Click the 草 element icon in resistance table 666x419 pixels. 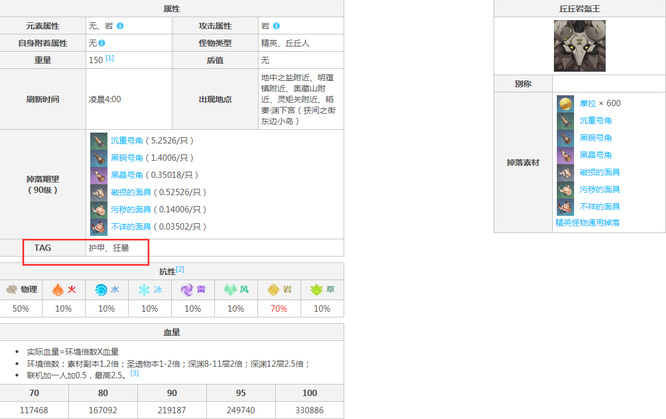(x=315, y=289)
